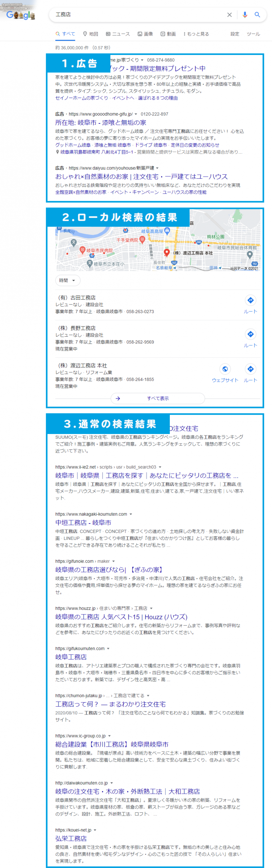Switch to the ニュース tab
This screenshot has width=272, height=868.
118,34
